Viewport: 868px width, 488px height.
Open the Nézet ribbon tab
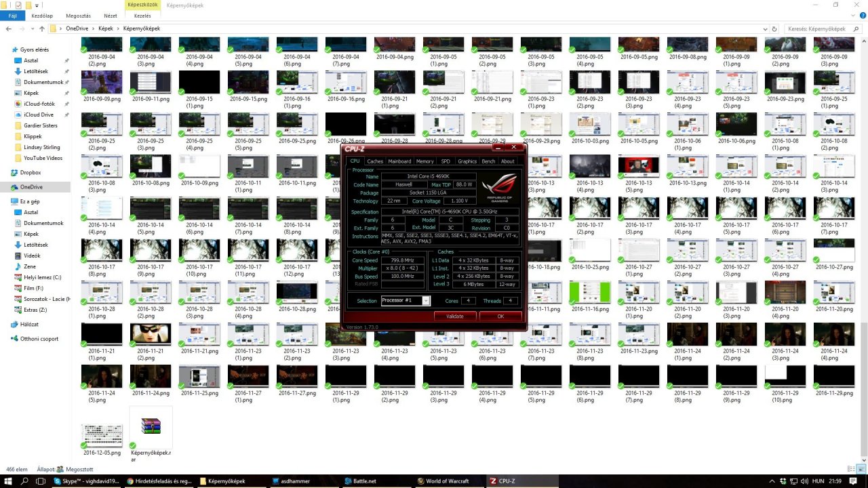coord(110,15)
